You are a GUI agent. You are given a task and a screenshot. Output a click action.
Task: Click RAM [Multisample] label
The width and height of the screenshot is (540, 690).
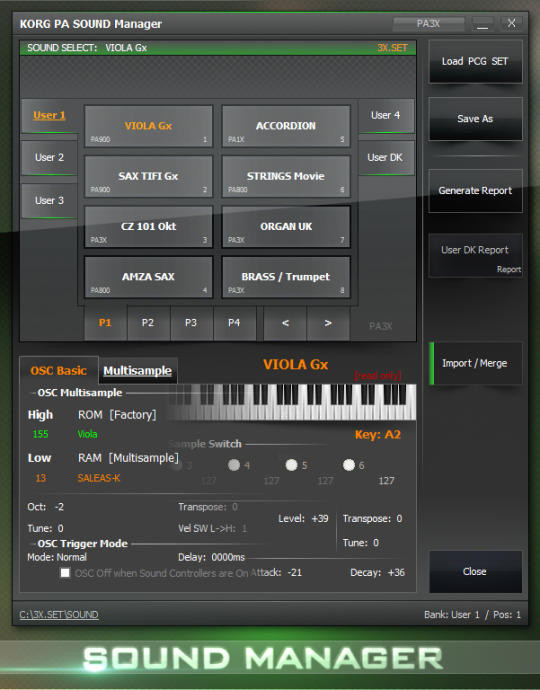[129, 458]
